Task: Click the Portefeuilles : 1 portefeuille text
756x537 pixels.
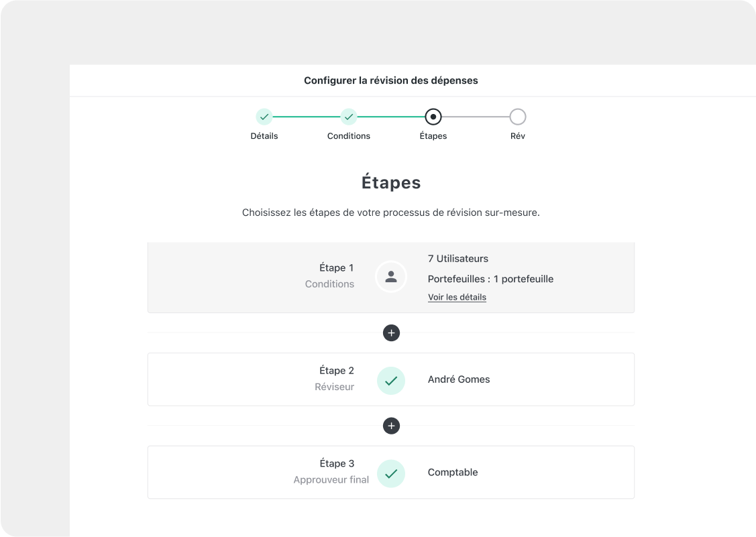Action: pyautogui.click(x=490, y=279)
